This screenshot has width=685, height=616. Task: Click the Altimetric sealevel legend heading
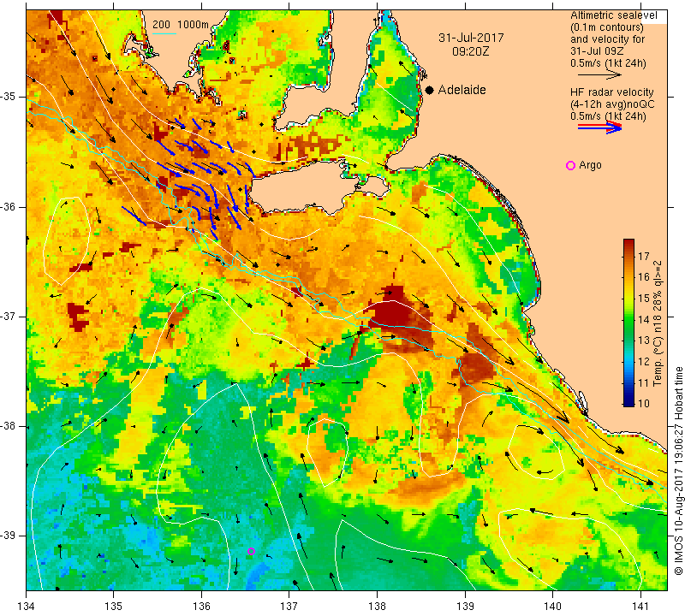click(x=613, y=15)
